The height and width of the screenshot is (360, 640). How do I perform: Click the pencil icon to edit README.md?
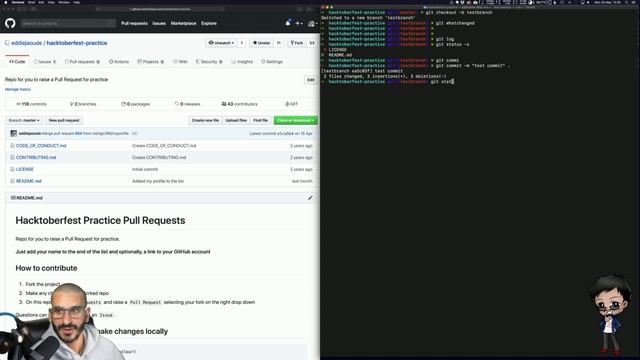(310, 198)
